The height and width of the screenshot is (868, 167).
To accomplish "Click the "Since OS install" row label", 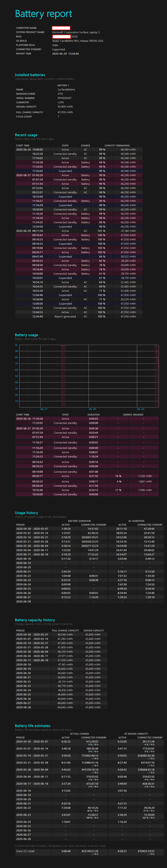I will 25,851.
